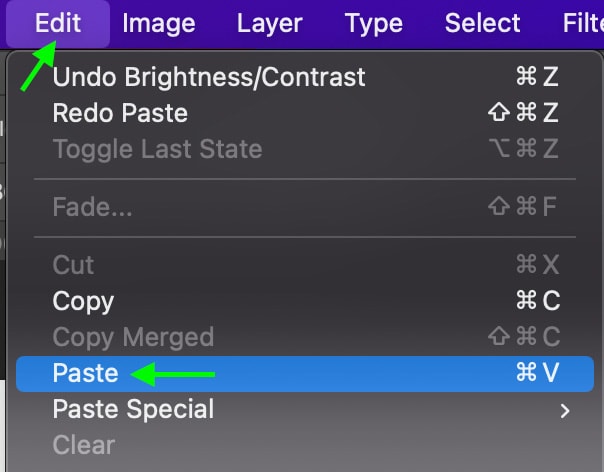604x472 pixels.
Task: Open the Layer menu
Action: coord(269,23)
